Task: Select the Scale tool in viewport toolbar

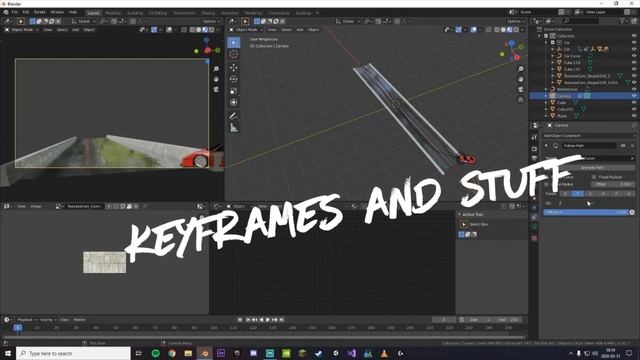Action: (234, 91)
